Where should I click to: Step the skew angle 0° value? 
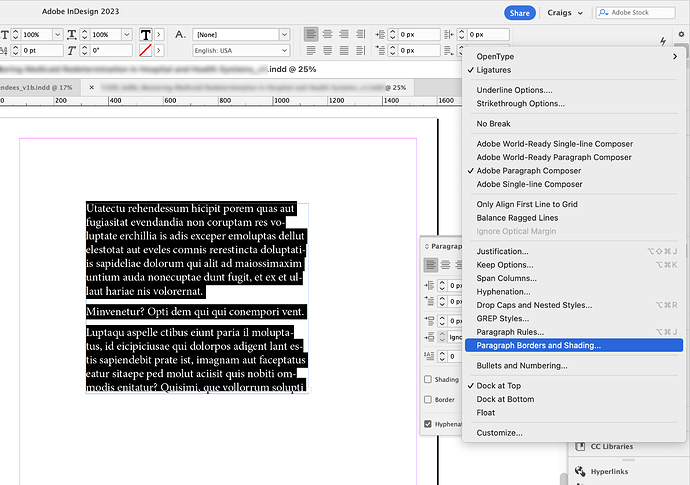(85, 51)
